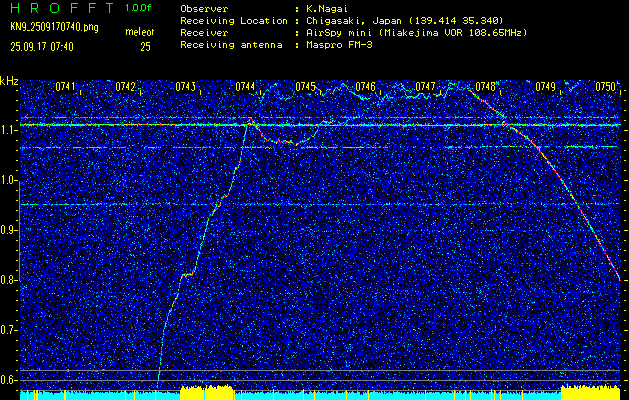
Task: Click the kHz axis unit label
Action: (9, 81)
